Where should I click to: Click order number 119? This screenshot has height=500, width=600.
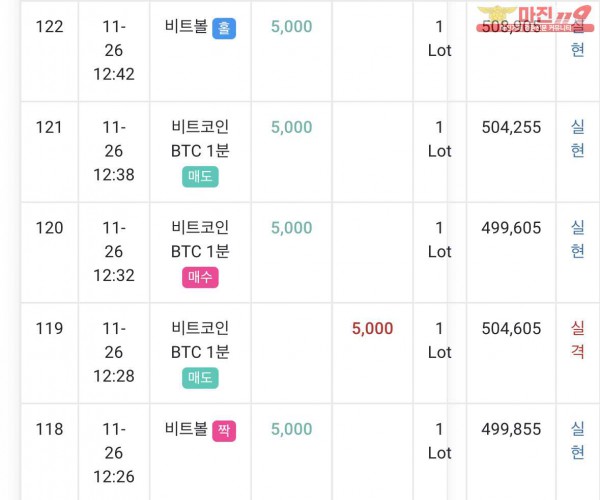pos(49,329)
